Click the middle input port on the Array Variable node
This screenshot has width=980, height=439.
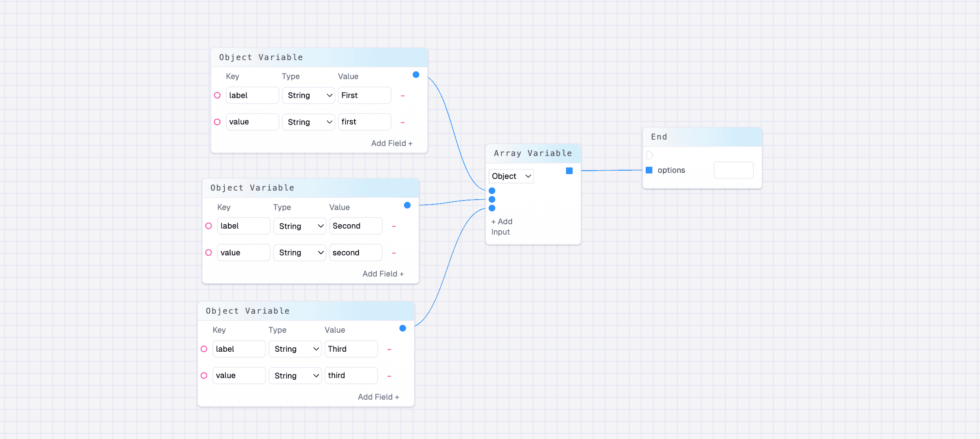pos(492,199)
